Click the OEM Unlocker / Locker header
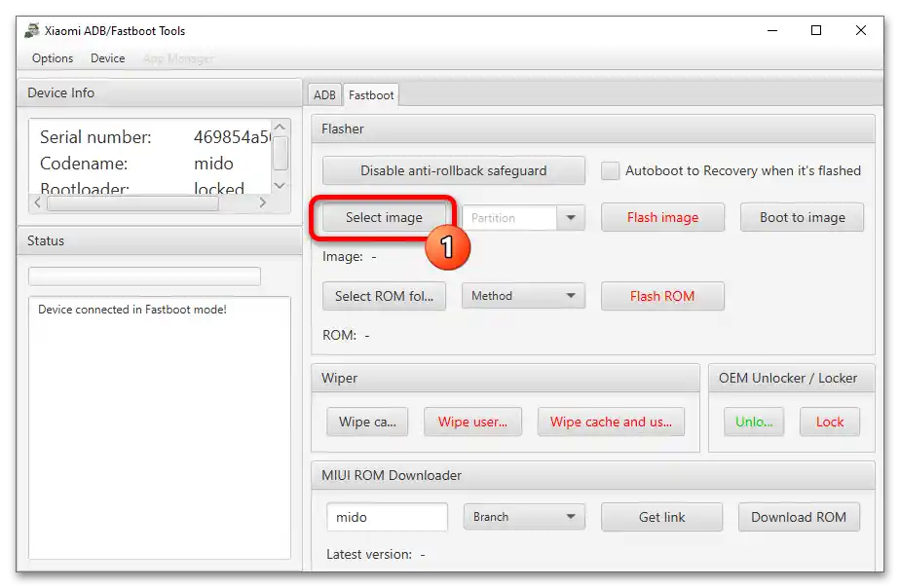This screenshot has width=900, height=588. pos(792,378)
